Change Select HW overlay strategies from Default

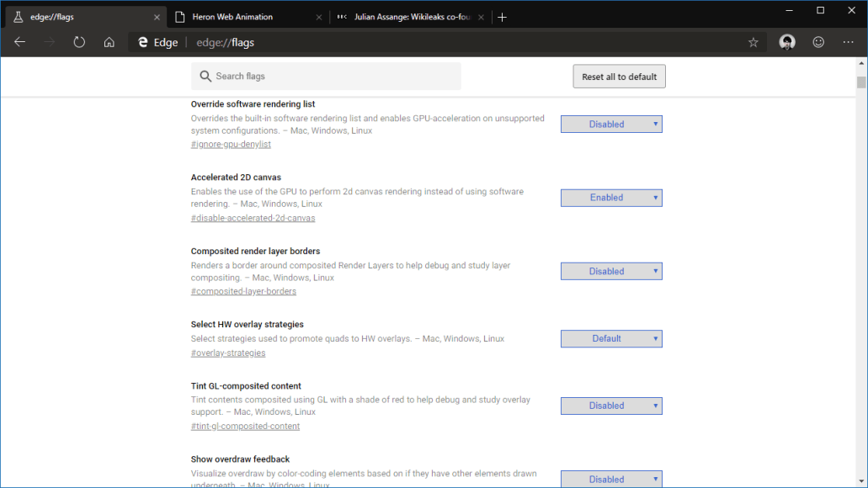[x=611, y=338]
